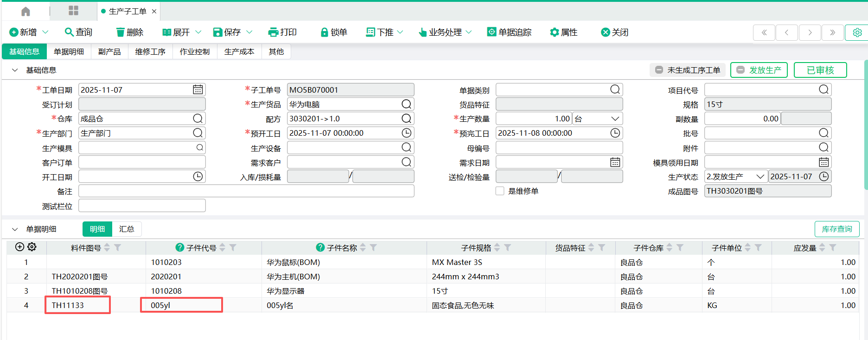Screen dimensions: 868x340
Task: Click the Inventory Query button
Action: pos(836,229)
